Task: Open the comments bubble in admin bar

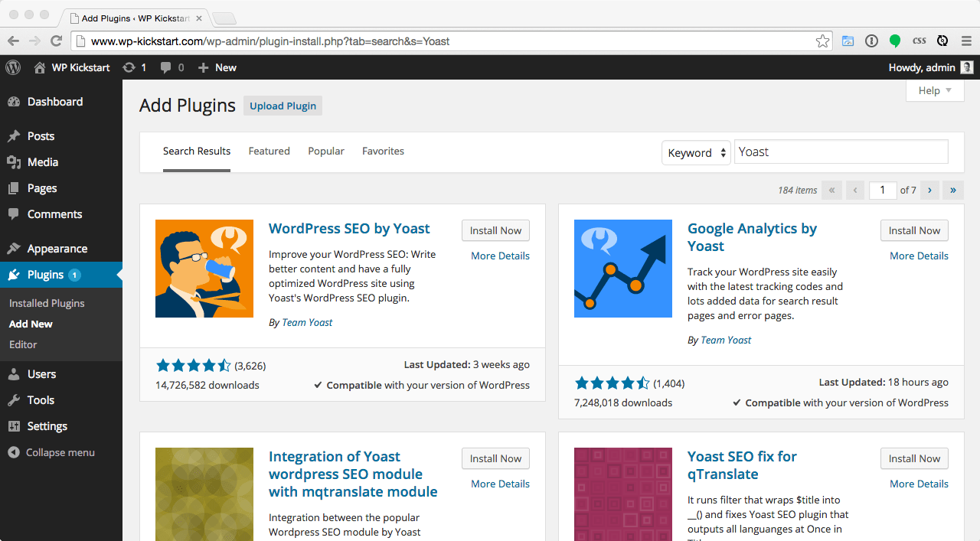Action: tap(165, 67)
